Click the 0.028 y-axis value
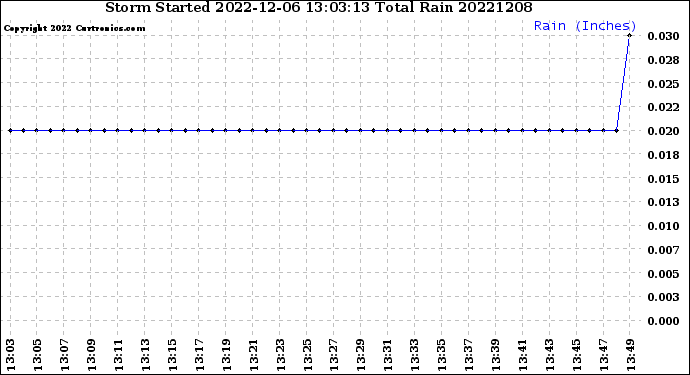Image resolution: width=690 pixels, height=375 pixels. tap(663, 60)
